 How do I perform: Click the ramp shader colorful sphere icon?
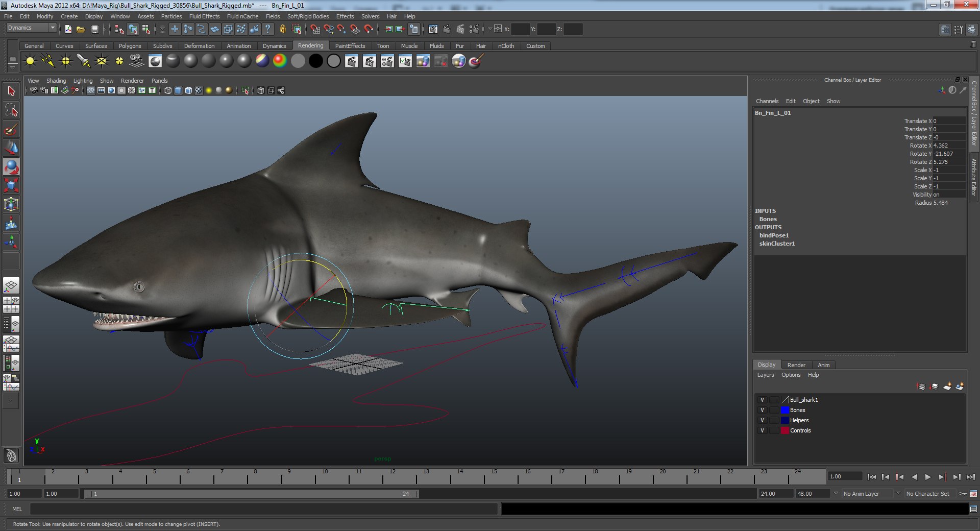click(280, 61)
